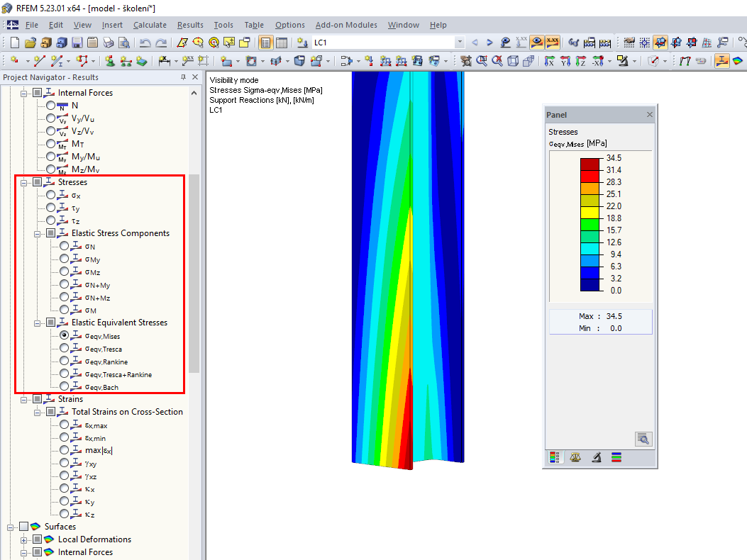747x560 pixels.
Task: Collapse Total Strains on Cross-Section node
Action: pos(37,413)
